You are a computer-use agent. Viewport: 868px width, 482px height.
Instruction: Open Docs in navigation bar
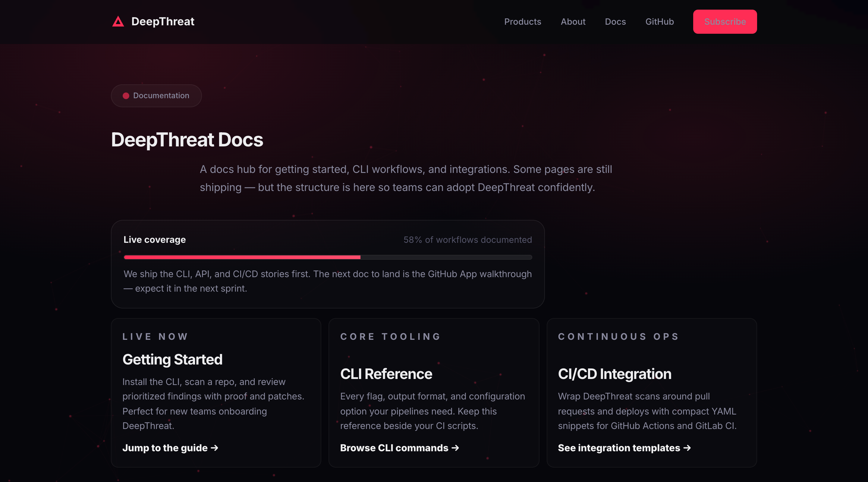(615, 22)
